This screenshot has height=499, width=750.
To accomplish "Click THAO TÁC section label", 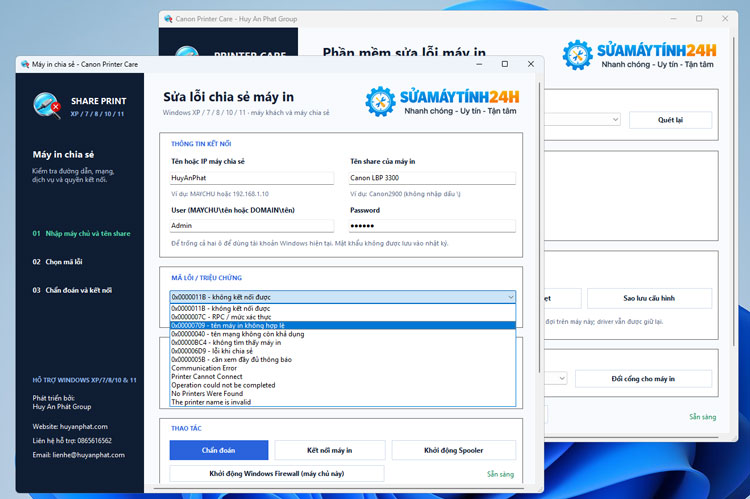I will pos(187,428).
